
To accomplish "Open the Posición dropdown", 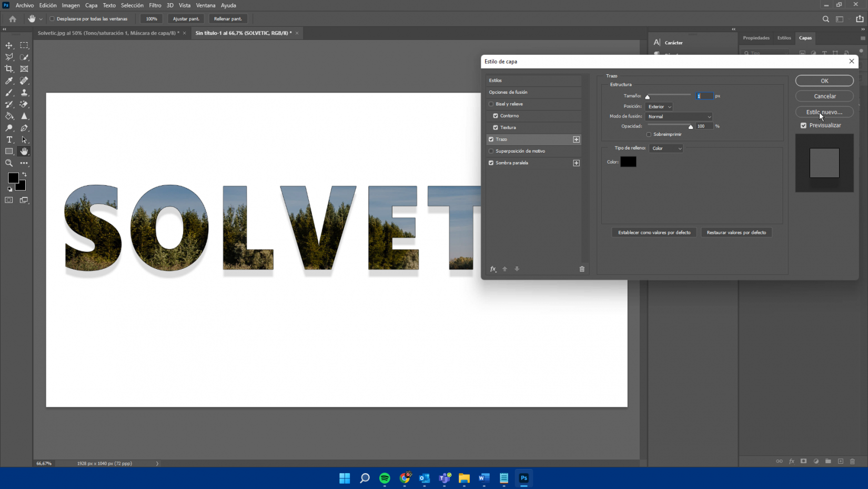I will coord(659,107).
